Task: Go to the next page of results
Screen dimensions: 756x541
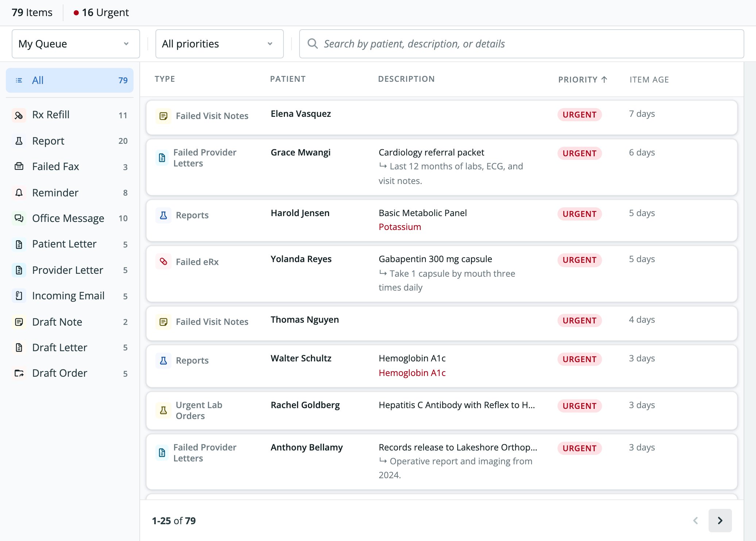Action: [720, 521]
